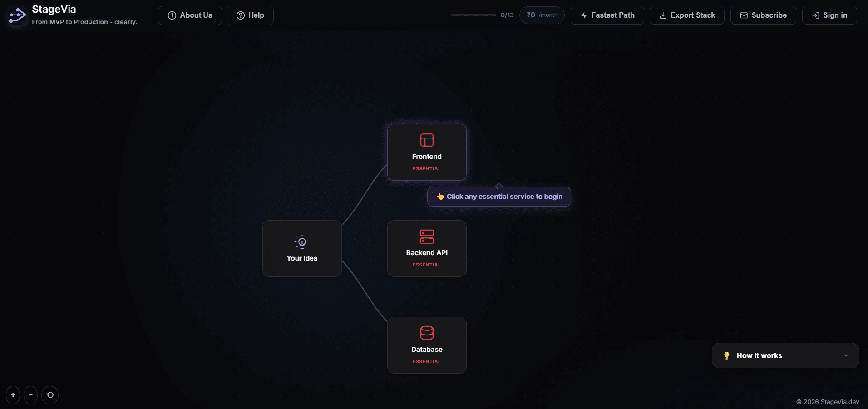Open the Help menu
This screenshot has height=409, width=868.
pyautogui.click(x=250, y=15)
